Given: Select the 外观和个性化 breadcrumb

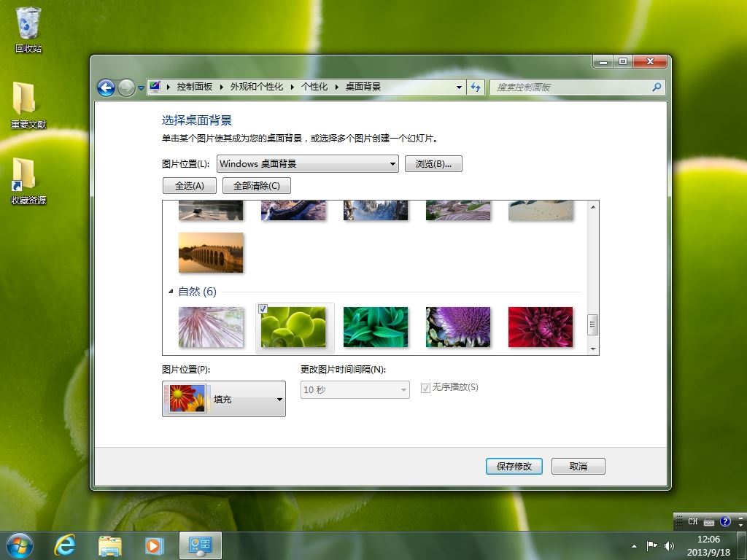Looking at the screenshot, I should [x=257, y=87].
